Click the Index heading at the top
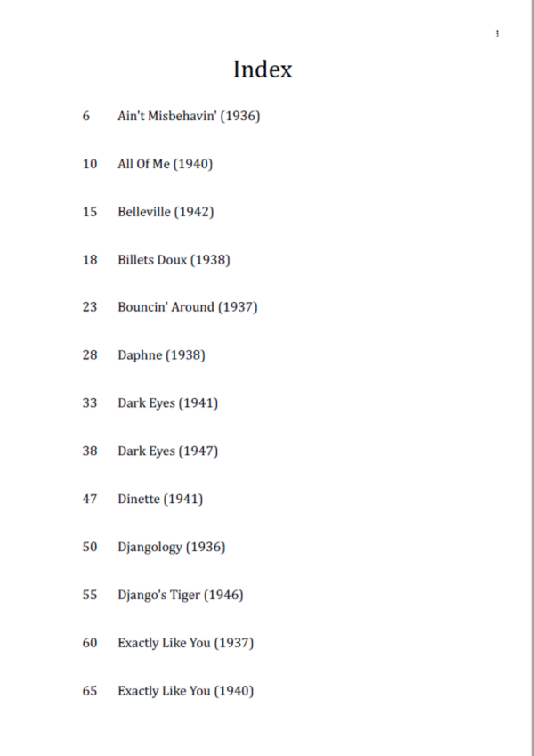This screenshot has height=756, width=534. pos(263,69)
